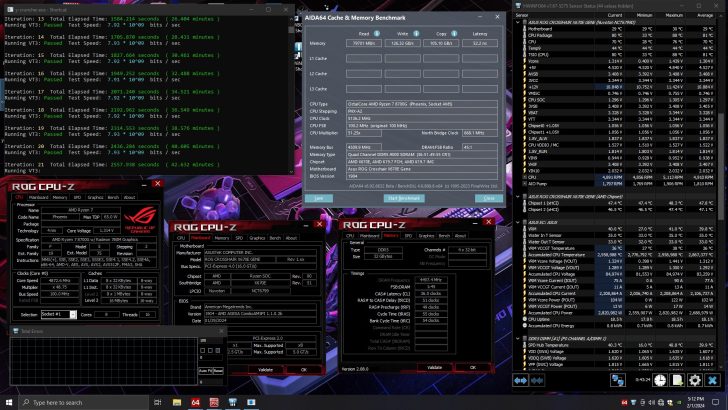Click Auto Fit button in Total Errors window
The width and height of the screenshot is (728, 410).
(205, 371)
